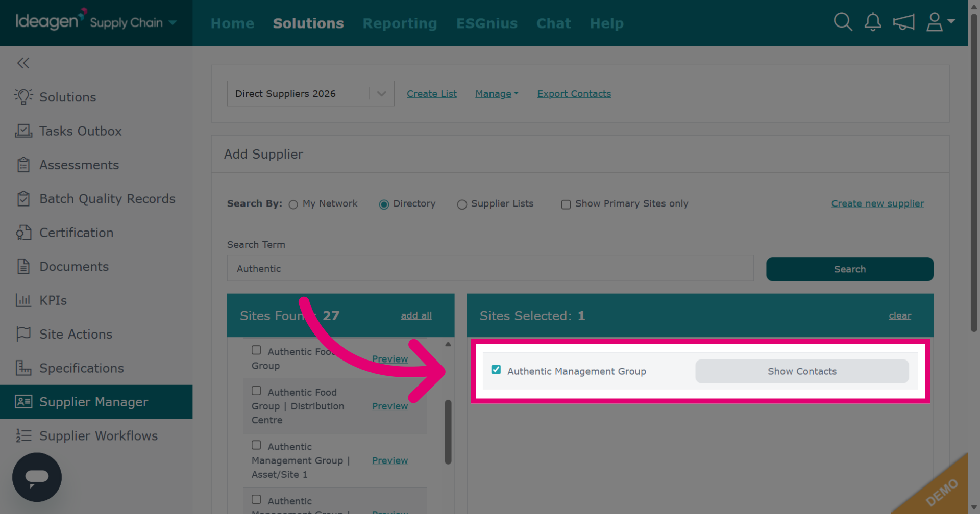Image resolution: width=980 pixels, height=514 pixels.
Task: Click the KPIs bar chart icon
Action: pyautogui.click(x=23, y=300)
